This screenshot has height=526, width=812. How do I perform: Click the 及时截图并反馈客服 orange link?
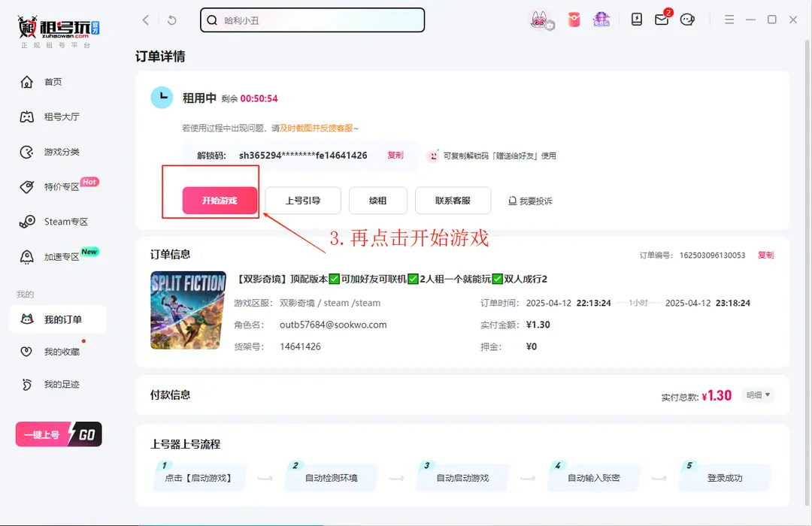pos(317,128)
